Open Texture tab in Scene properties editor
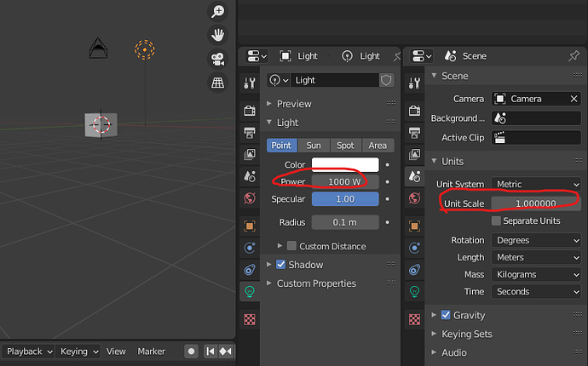588x366 pixels. [x=414, y=319]
